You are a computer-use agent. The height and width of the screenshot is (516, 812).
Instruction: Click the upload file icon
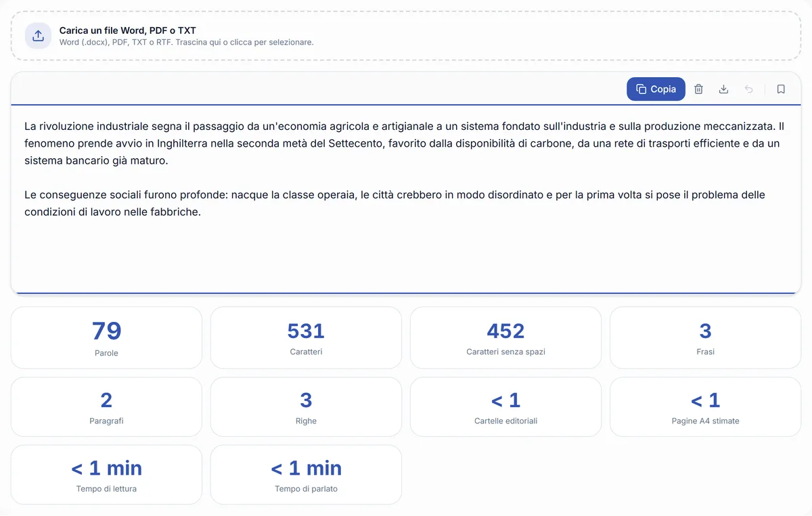pos(38,36)
